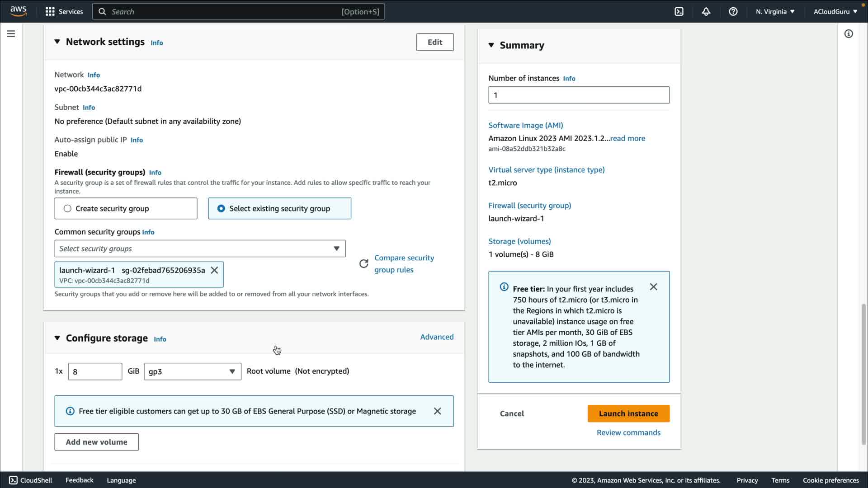Choose Select existing security group option
Image resolution: width=868 pixels, height=488 pixels.
coord(221,209)
